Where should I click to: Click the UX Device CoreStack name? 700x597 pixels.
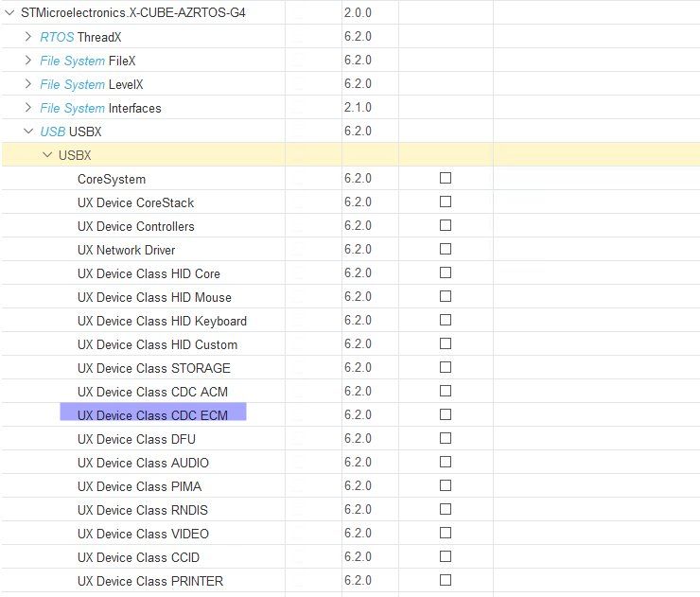click(135, 202)
